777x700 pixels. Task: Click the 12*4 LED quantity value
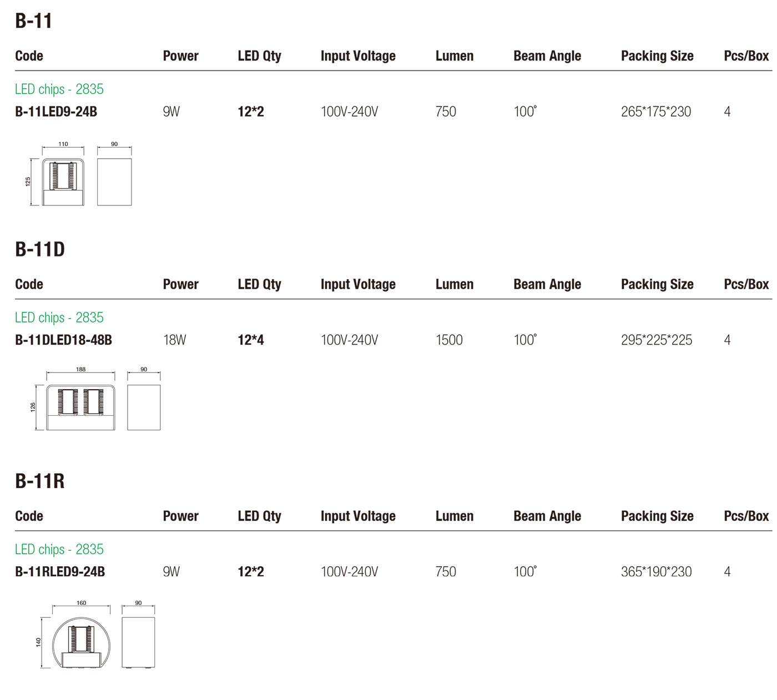(x=251, y=340)
